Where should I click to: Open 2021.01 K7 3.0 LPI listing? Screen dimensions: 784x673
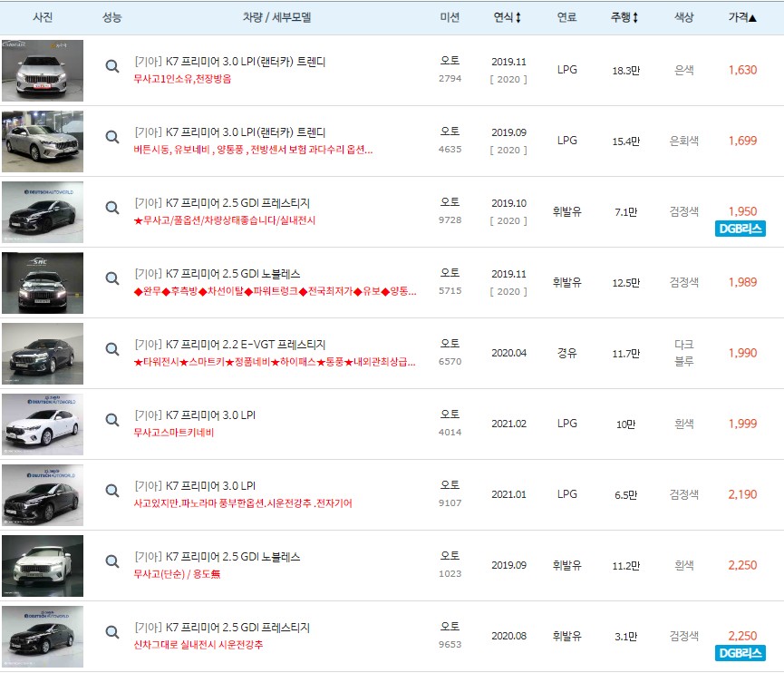click(x=195, y=486)
